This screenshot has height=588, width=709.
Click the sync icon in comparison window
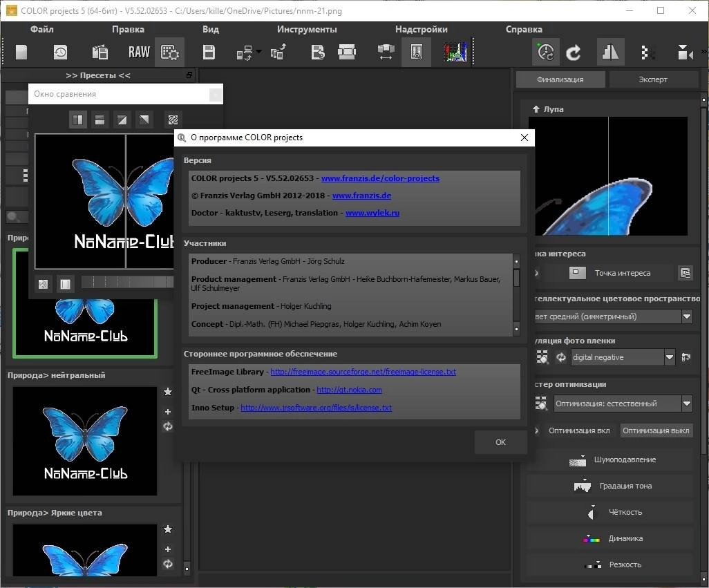click(x=173, y=120)
